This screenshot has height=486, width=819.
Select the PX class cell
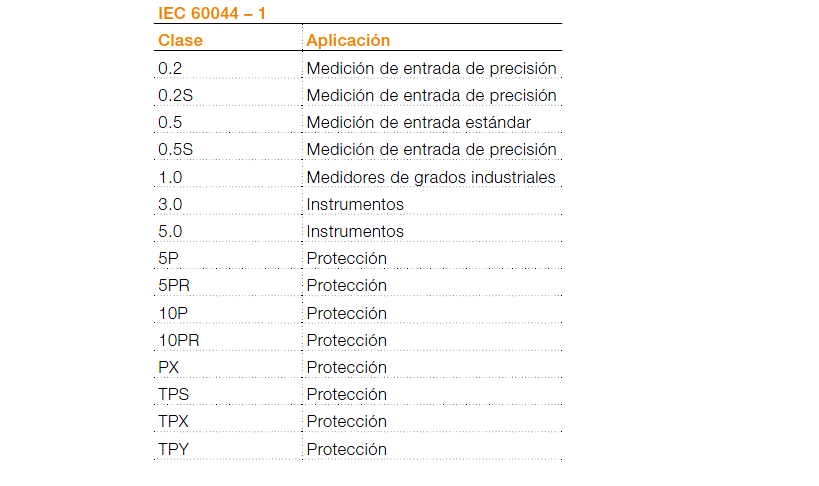pyautogui.click(x=169, y=367)
